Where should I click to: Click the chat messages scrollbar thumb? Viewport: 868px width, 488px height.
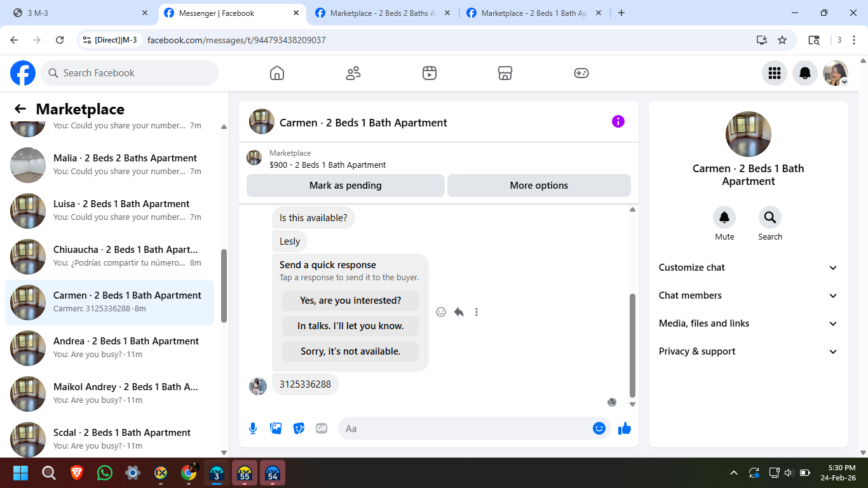(632, 345)
